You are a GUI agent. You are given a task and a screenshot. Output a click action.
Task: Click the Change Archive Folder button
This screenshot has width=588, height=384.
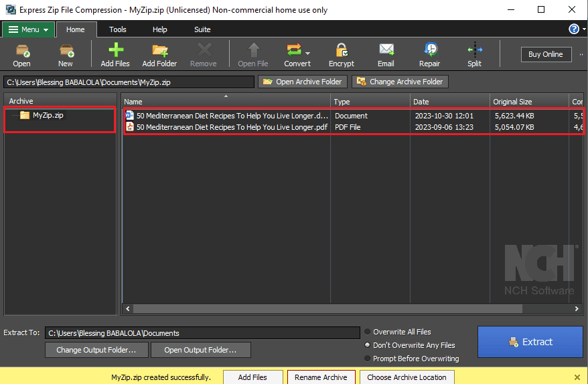(x=400, y=82)
